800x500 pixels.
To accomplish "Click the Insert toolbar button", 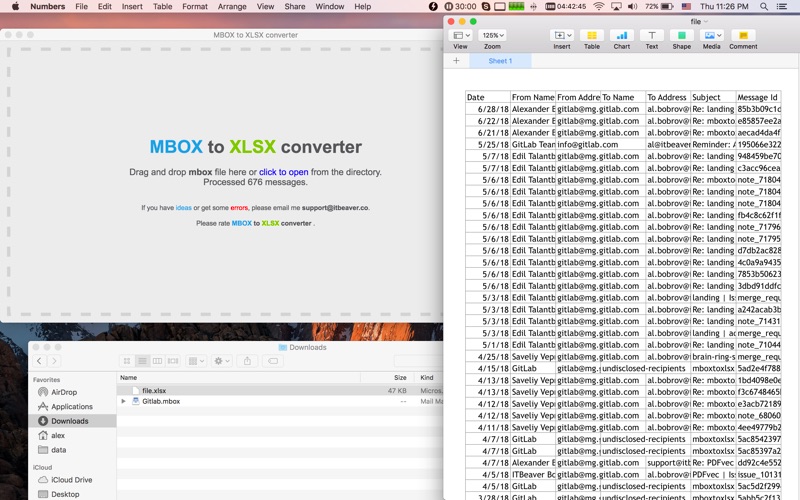I will pyautogui.click(x=562, y=35).
